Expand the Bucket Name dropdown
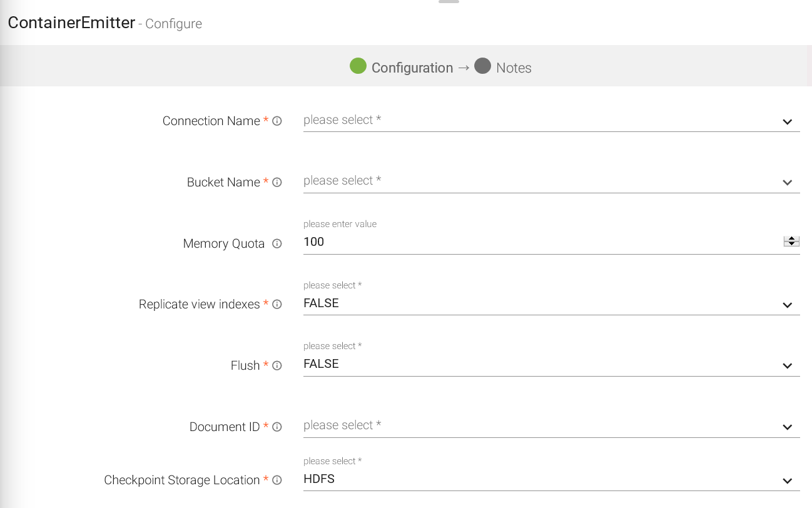Viewport: 812px width, 508px height. point(551,181)
